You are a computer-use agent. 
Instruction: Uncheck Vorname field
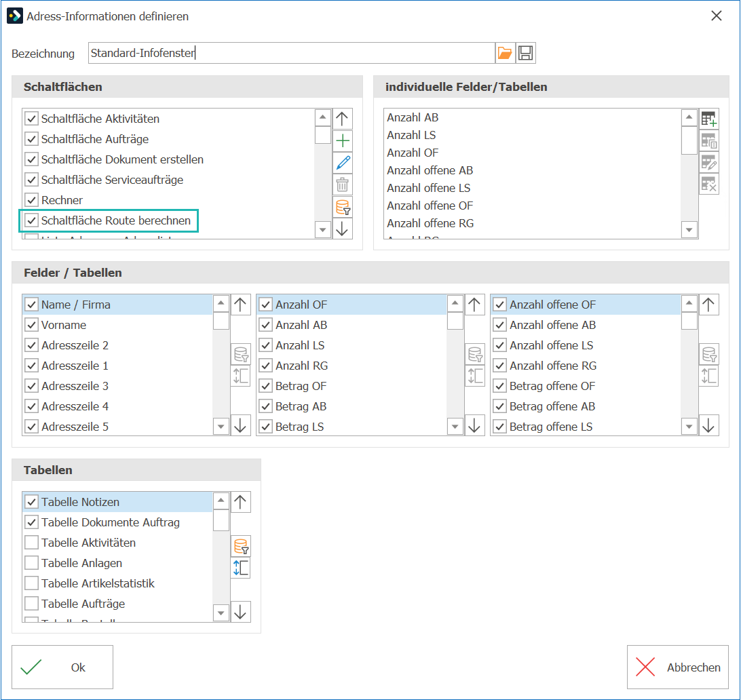[32, 325]
